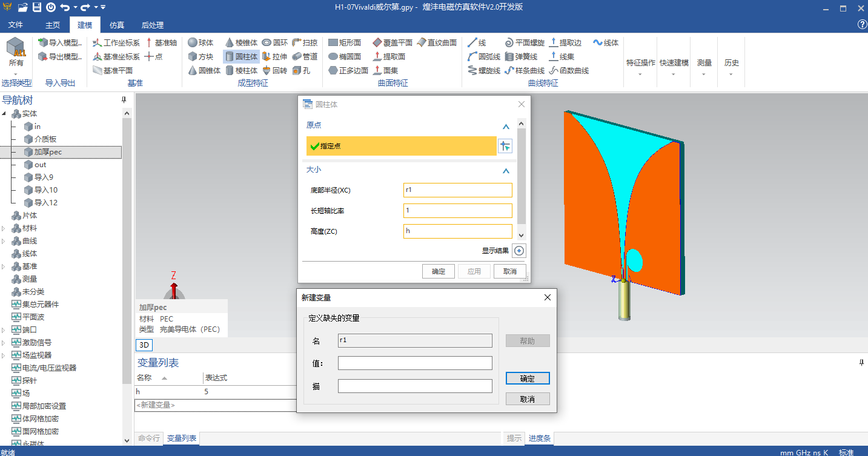The width and height of the screenshot is (868, 456).
Task: Select the 螺旋线 helix curve tool
Action: pyautogui.click(x=483, y=71)
